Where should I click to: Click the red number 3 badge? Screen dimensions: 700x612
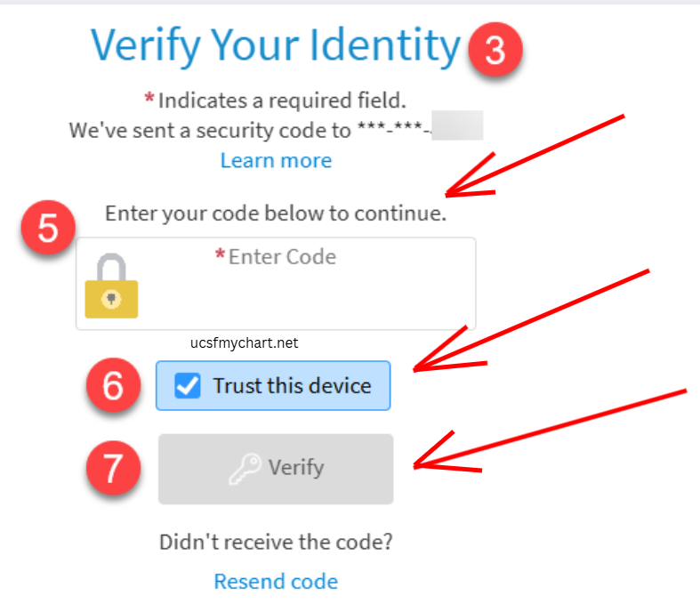coord(495,49)
